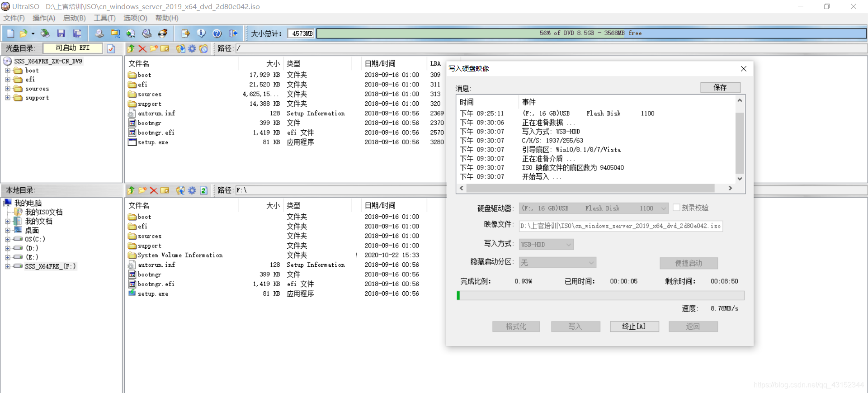
Task: Click the Open file toolbar icon
Action: tap(24, 33)
